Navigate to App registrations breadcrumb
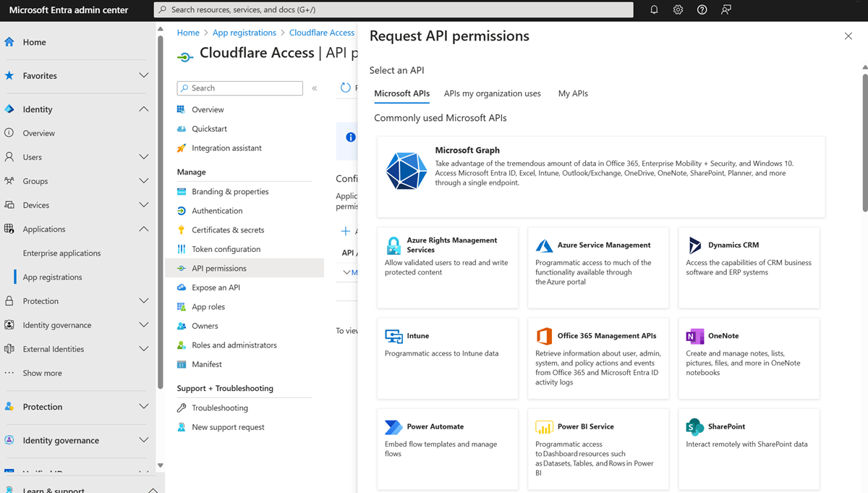This screenshot has width=868, height=493. coord(244,32)
